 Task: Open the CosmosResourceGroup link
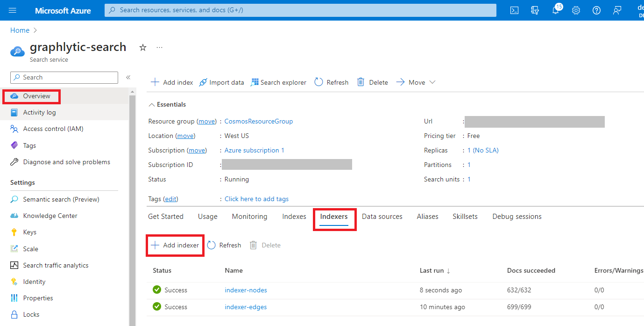[x=258, y=121]
